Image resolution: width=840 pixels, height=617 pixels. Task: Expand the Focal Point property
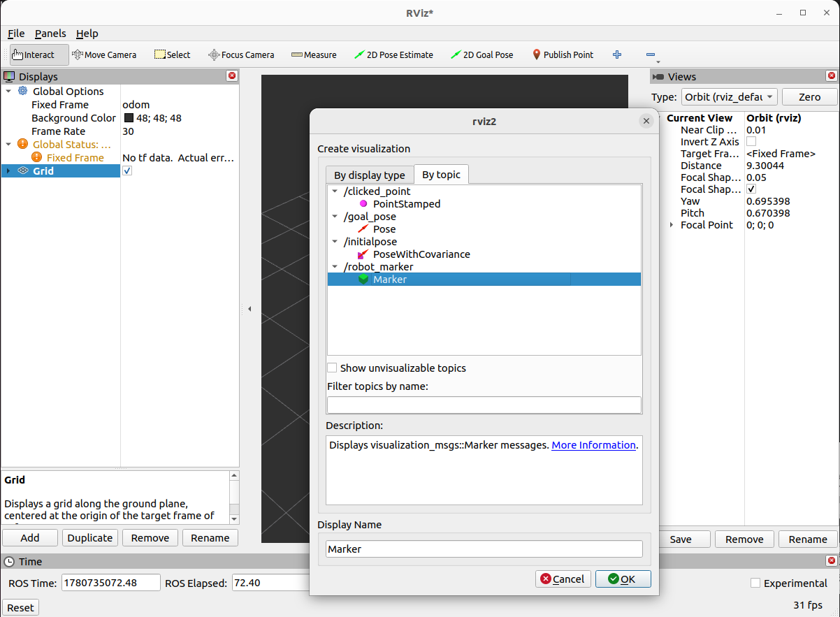tap(672, 225)
